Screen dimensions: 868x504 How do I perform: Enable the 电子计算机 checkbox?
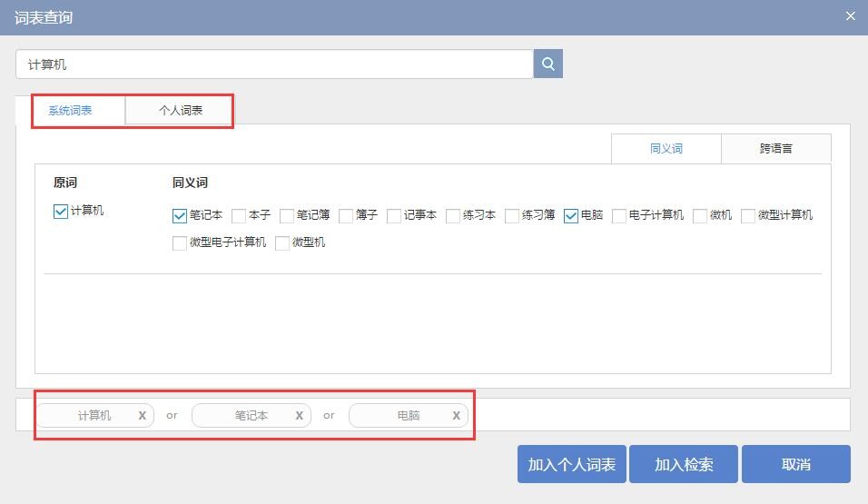pos(619,216)
